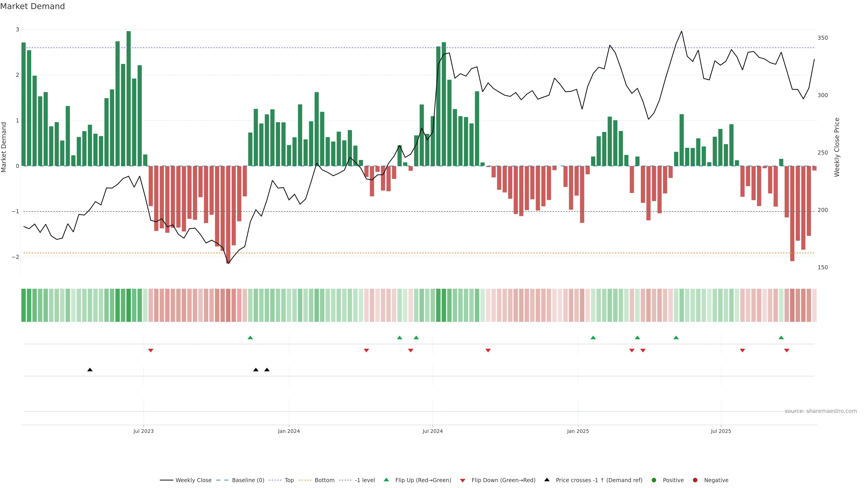Click the Jan 2024 x-axis label
Viewport: 868px width, 488px height.
pos(289,431)
